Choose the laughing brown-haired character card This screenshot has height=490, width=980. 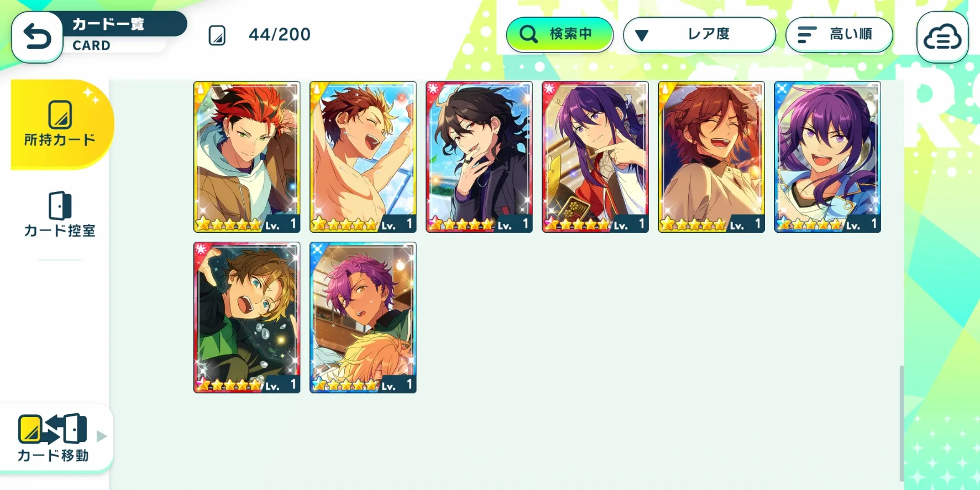(711, 157)
